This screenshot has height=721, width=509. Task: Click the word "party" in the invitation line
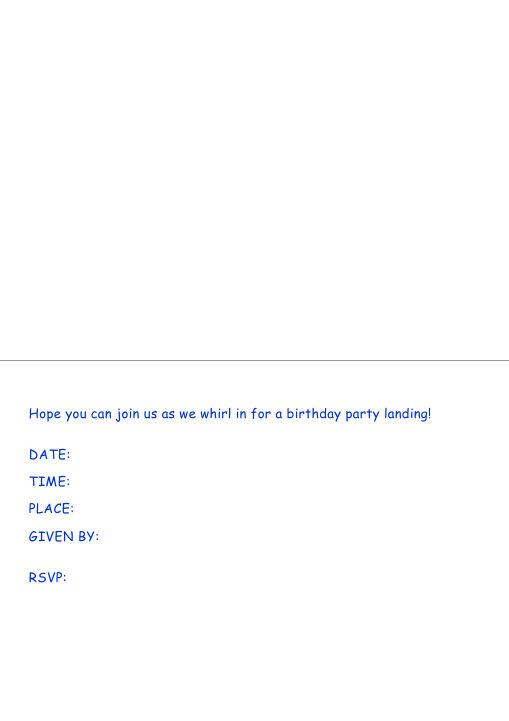click(362, 414)
